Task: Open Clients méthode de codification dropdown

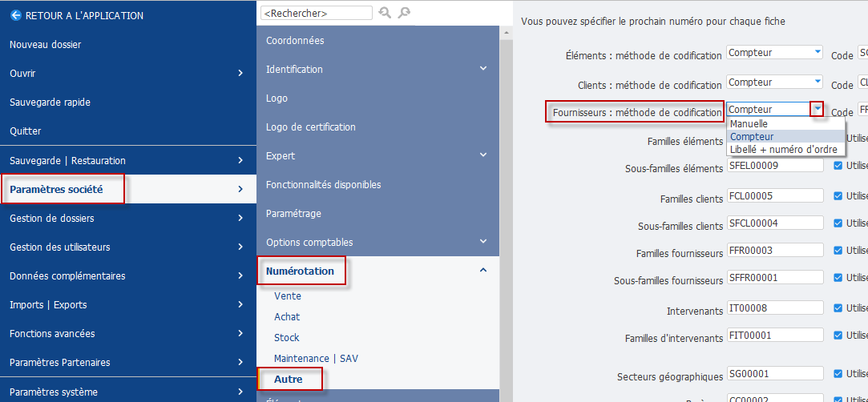Action: coord(774,82)
